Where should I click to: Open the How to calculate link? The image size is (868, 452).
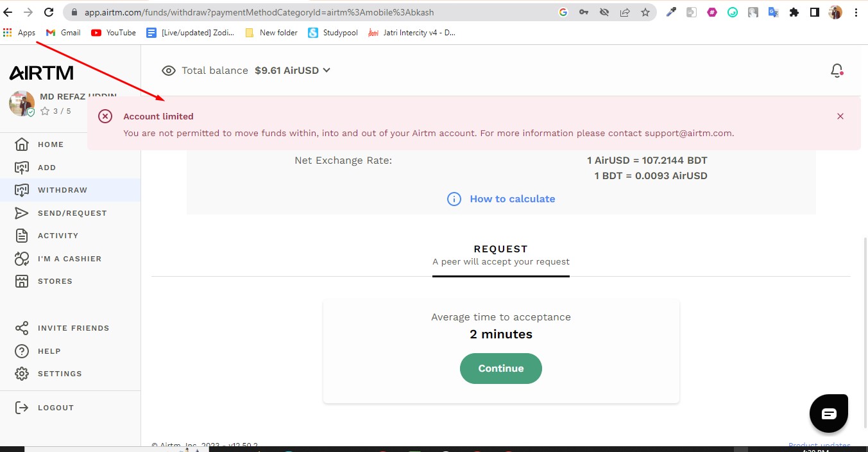click(513, 199)
